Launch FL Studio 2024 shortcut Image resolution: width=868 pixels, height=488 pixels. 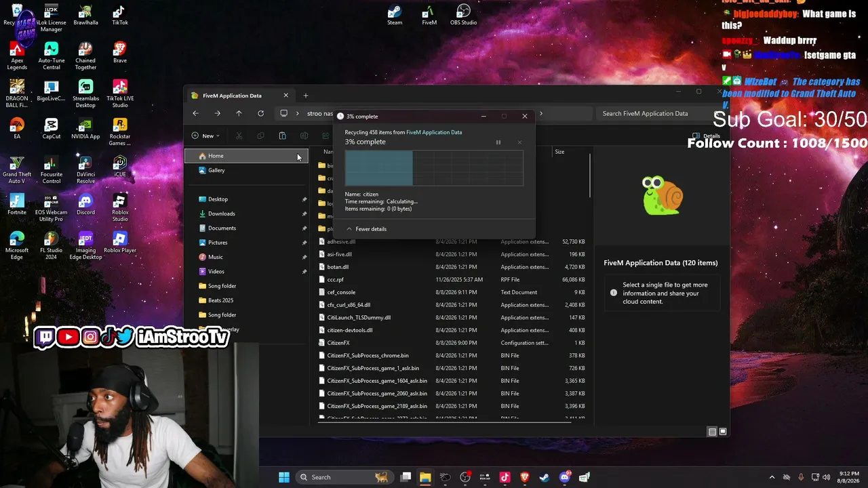point(51,246)
